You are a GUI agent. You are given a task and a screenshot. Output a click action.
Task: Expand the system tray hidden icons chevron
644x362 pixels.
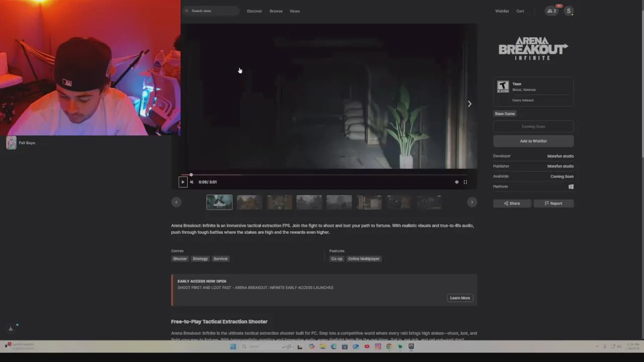(597, 346)
